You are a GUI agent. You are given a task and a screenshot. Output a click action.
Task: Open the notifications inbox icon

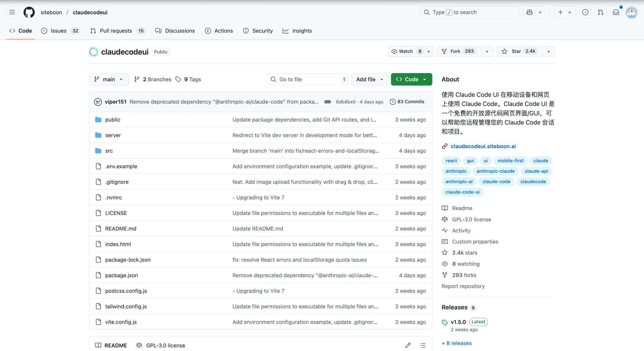[x=616, y=12]
